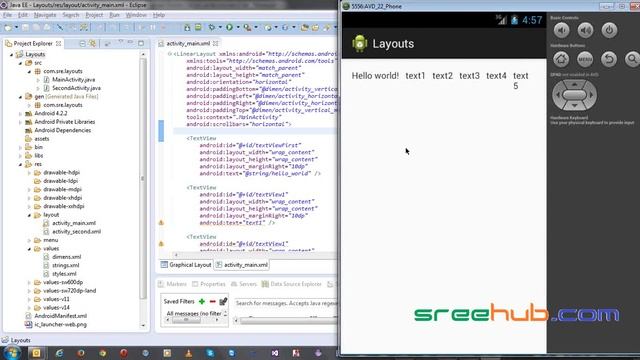Expand the Android 4.2.2 library
Viewport: 640px width, 360px height.
(x=20, y=114)
